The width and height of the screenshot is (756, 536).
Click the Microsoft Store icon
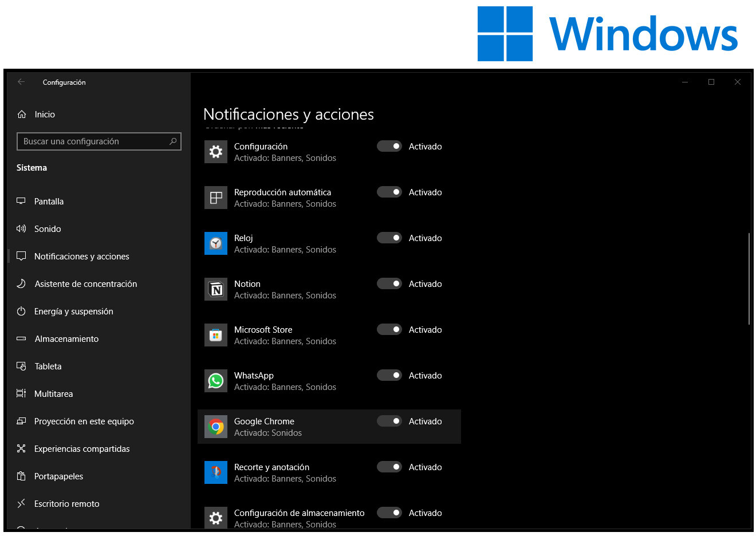pyautogui.click(x=216, y=335)
